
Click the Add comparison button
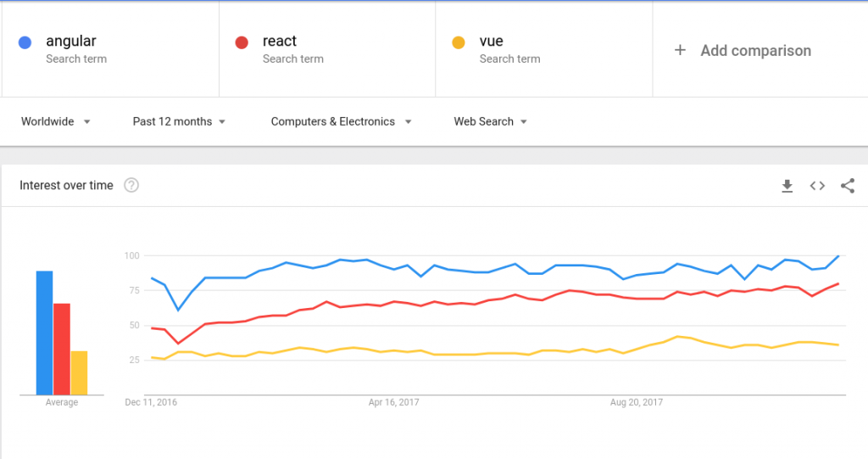click(755, 51)
